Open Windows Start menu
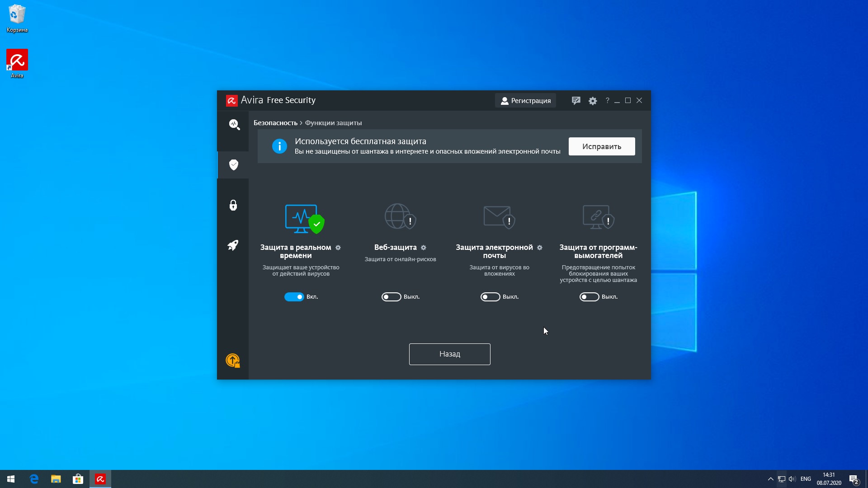 [x=11, y=479]
